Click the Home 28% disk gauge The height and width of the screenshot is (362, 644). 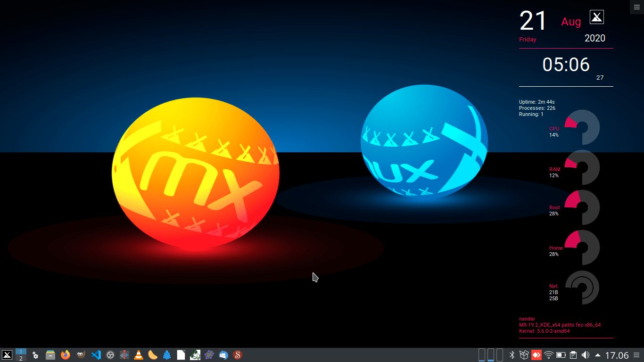point(582,247)
